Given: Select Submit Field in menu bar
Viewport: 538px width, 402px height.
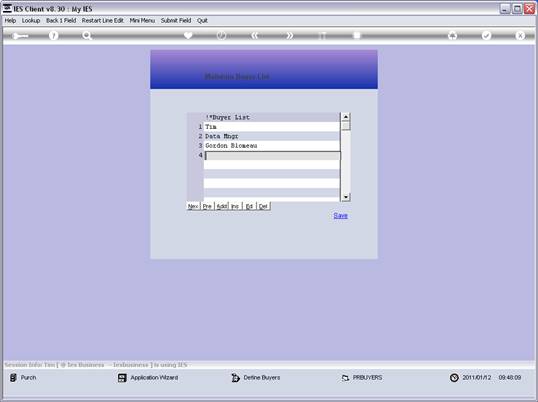Looking at the screenshot, I should point(176,21).
